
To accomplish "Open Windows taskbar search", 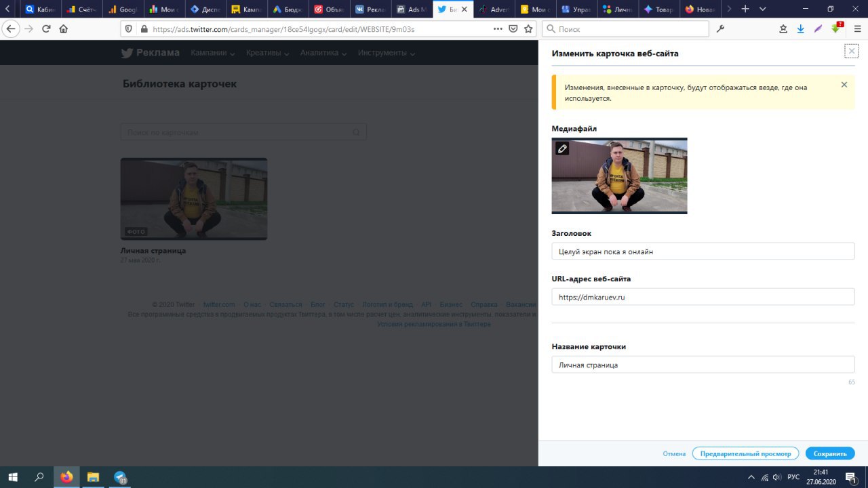I will (x=39, y=477).
